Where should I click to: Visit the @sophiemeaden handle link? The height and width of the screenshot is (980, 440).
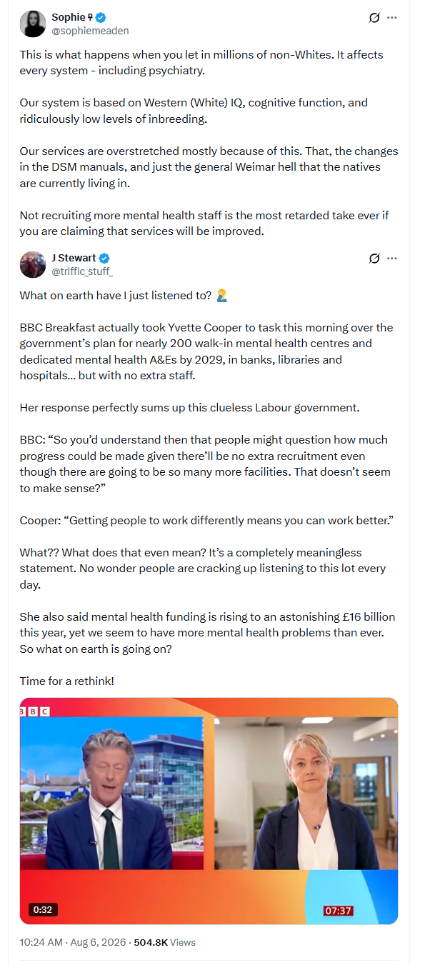click(x=90, y=31)
